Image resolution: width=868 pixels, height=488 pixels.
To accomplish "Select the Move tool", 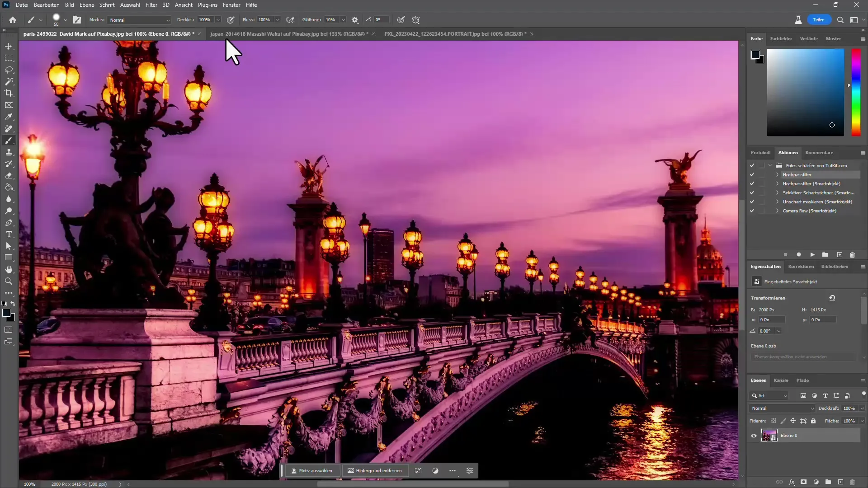I will 9,46.
